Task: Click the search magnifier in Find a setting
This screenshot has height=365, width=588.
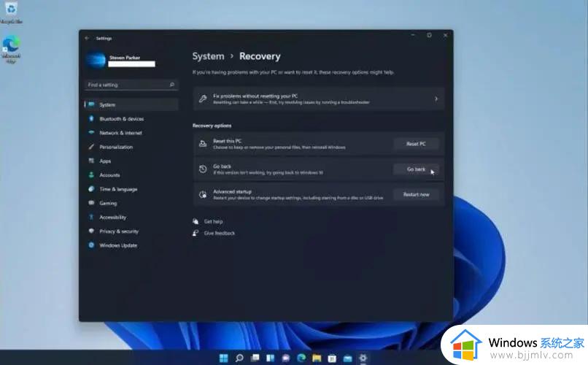Action: 171,85
